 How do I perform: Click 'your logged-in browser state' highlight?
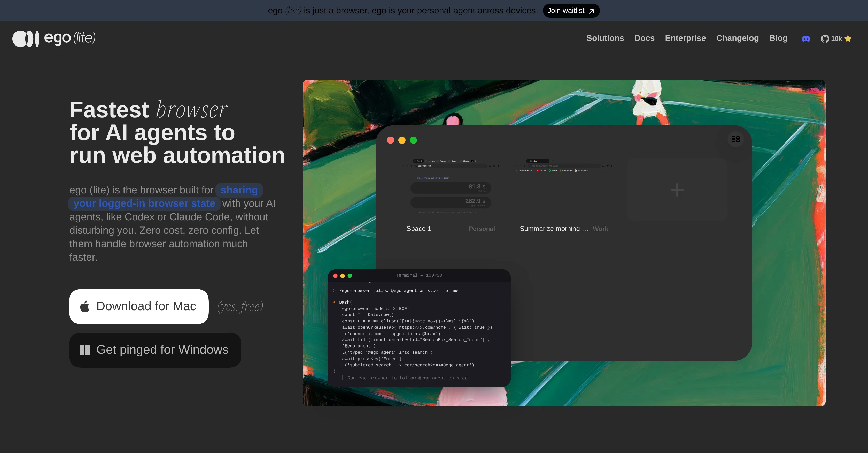pos(144,203)
